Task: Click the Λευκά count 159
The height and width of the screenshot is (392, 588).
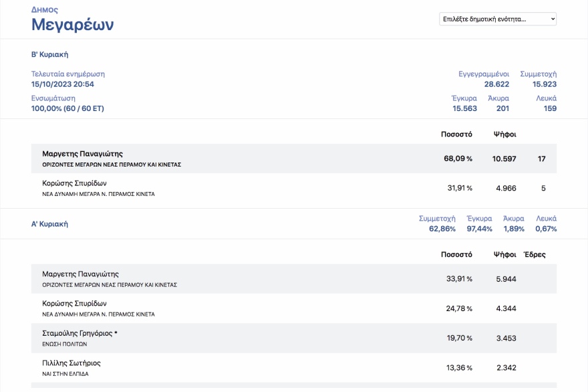Action: pos(549,108)
